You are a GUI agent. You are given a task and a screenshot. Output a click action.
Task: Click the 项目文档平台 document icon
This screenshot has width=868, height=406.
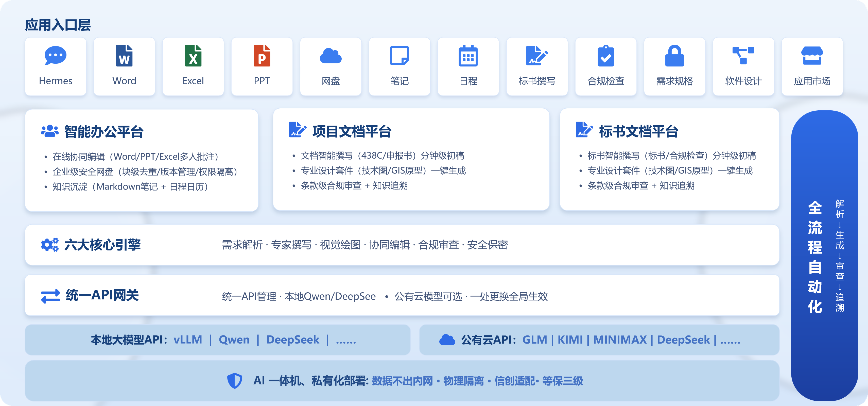point(298,130)
